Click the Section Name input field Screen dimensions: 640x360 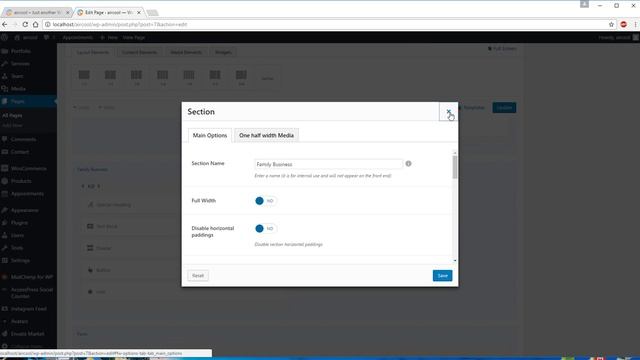click(x=328, y=164)
